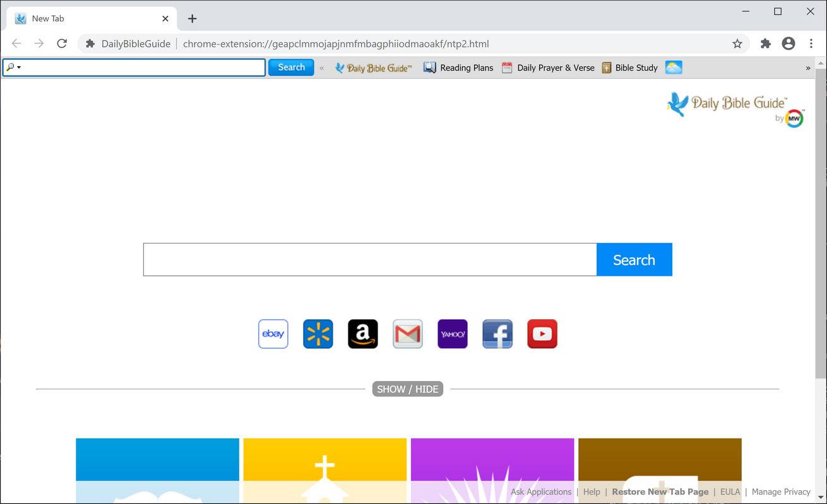
Task: Click the Daily Bible Guide toolbar logo
Action: (373, 67)
